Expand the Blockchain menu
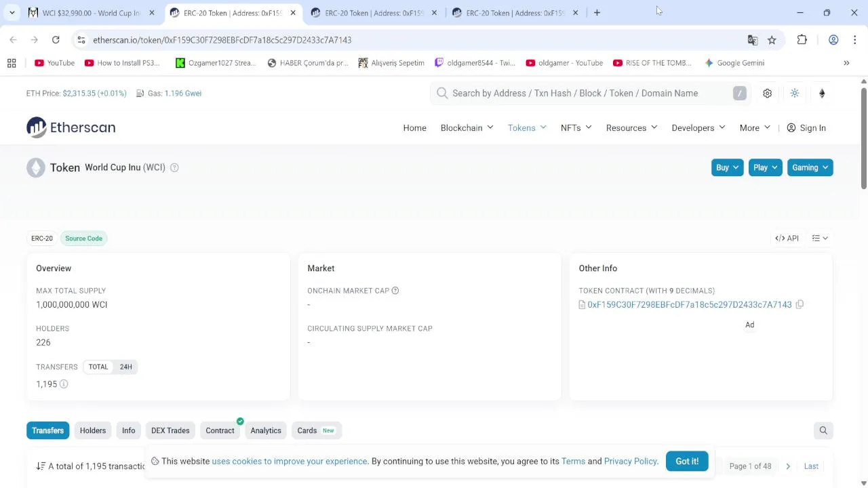 coord(467,128)
